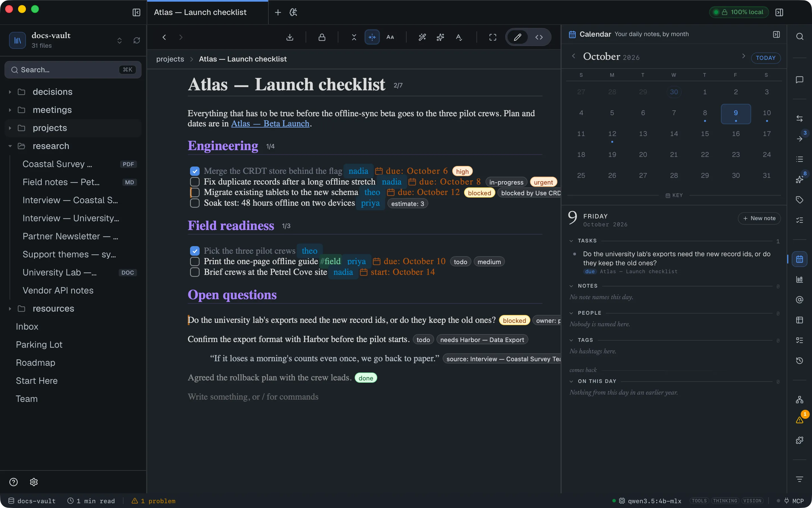Click projects in the breadcrumb
This screenshot has width=812, height=508.
coord(170,59)
